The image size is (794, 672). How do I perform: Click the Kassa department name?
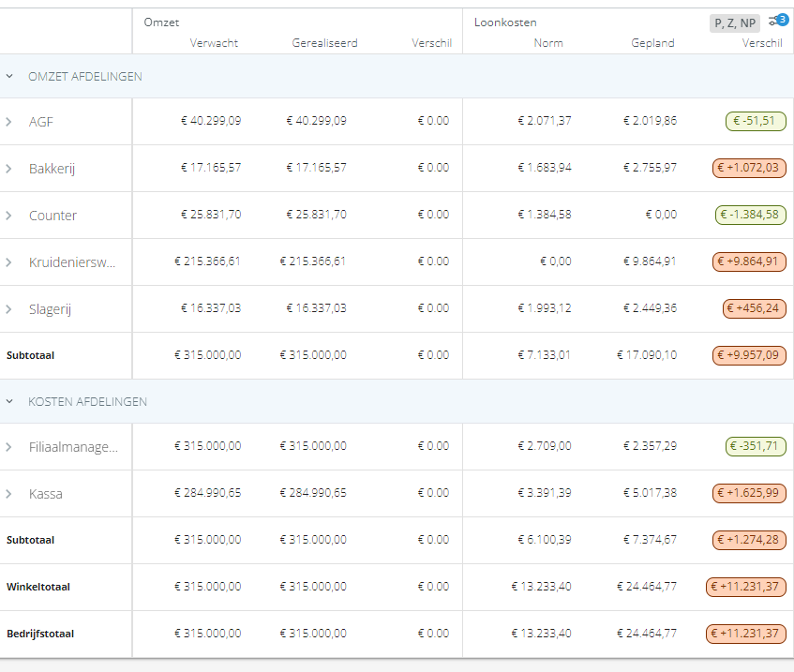pyautogui.click(x=46, y=494)
